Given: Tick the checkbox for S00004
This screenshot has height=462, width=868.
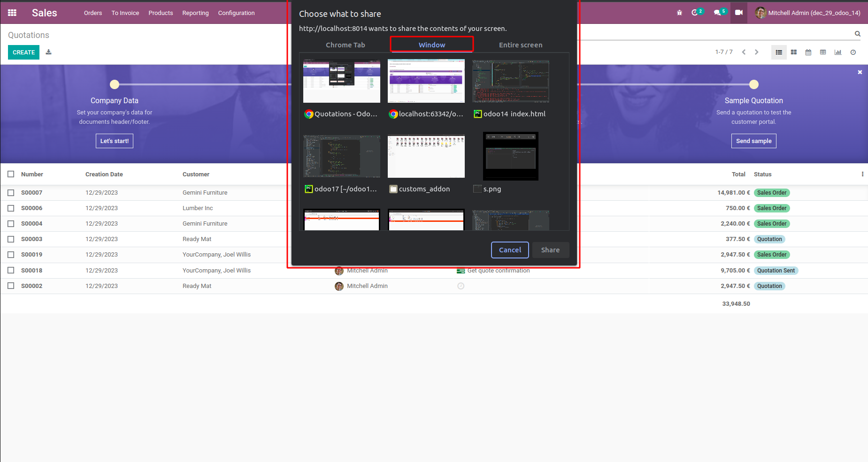Looking at the screenshot, I should pyautogui.click(x=11, y=224).
